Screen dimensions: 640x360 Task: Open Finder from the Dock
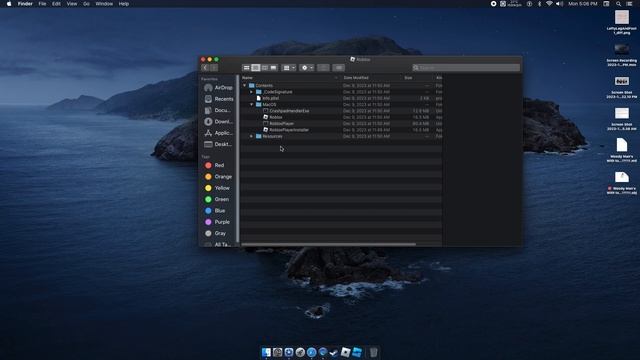point(266,352)
